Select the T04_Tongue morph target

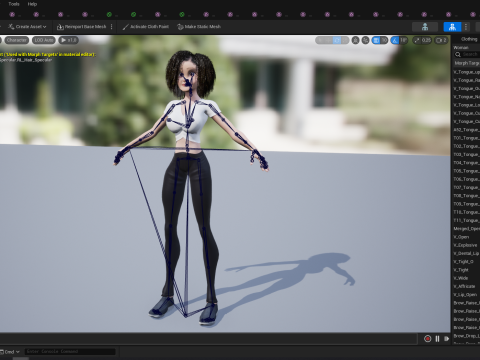[466, 163]
